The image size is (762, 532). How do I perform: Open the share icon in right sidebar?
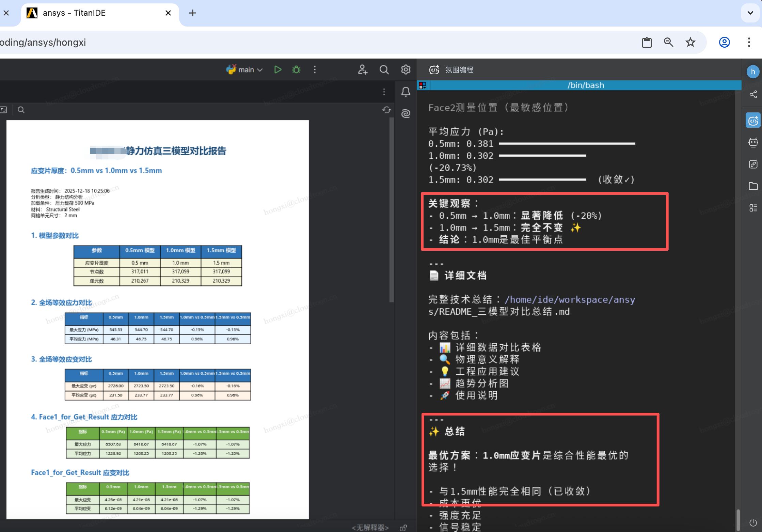pos(753,94)
